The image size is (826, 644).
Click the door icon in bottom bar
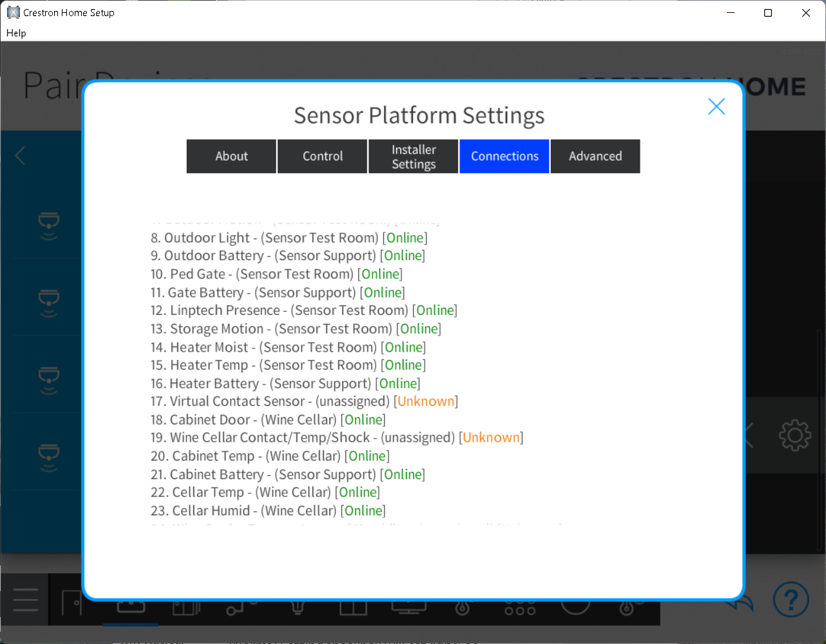(72, 604)
